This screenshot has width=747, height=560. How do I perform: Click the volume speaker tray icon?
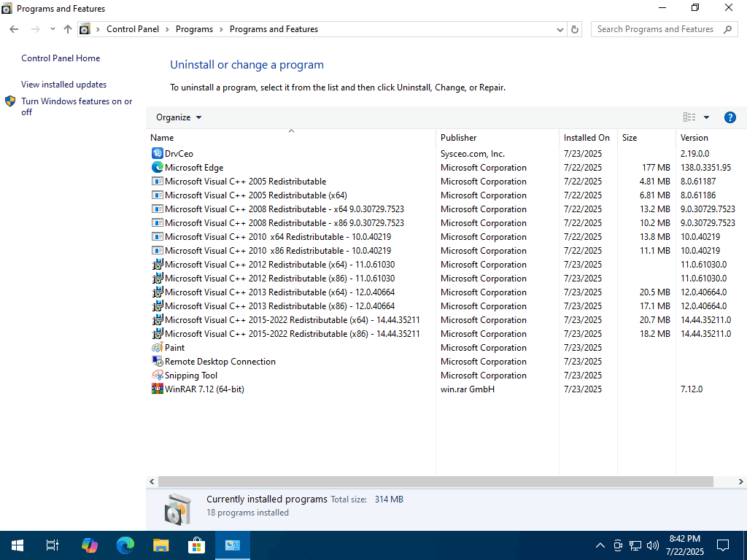coord(653,545)
